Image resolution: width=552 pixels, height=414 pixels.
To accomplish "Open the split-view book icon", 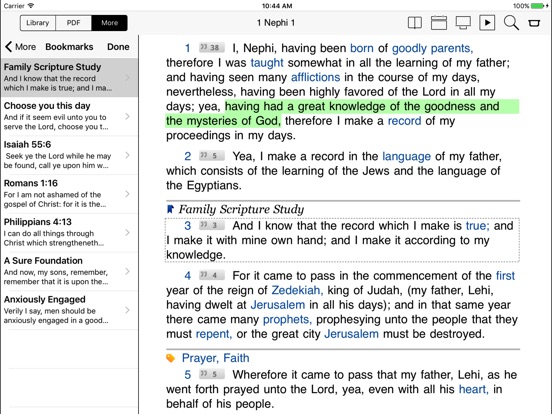I will [415, 23].
